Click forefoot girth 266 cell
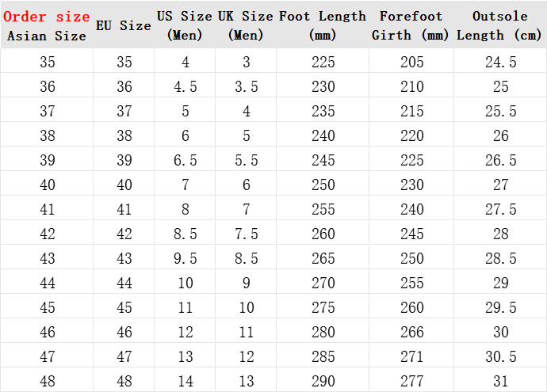This screenshot has height=392, width=547. 411,332
